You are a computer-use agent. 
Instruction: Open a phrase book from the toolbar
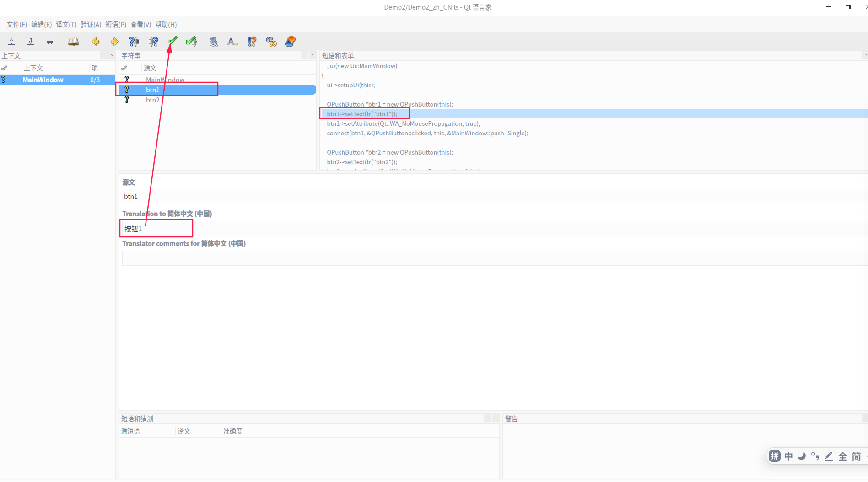74,41
